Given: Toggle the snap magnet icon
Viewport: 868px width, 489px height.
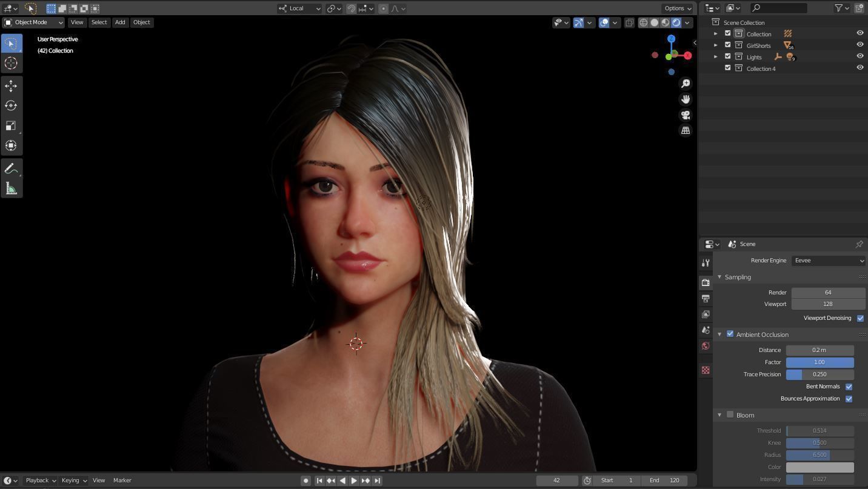Looking at the screenshot, I should 351,8.
